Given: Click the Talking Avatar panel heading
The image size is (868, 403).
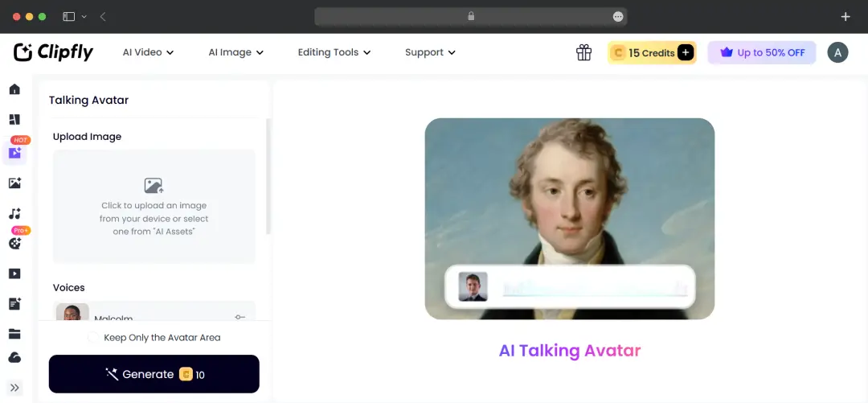Looking at the screenshot, I should point(88,101).
